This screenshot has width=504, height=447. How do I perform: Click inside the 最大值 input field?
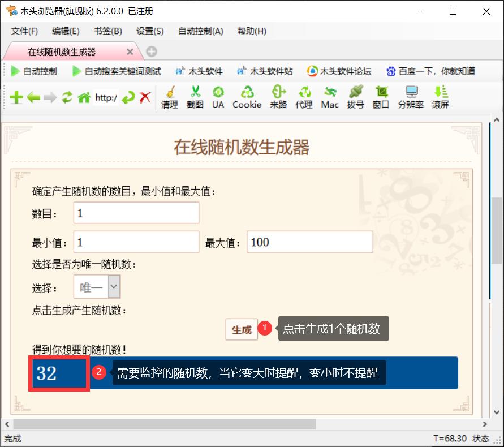[309, 242]
